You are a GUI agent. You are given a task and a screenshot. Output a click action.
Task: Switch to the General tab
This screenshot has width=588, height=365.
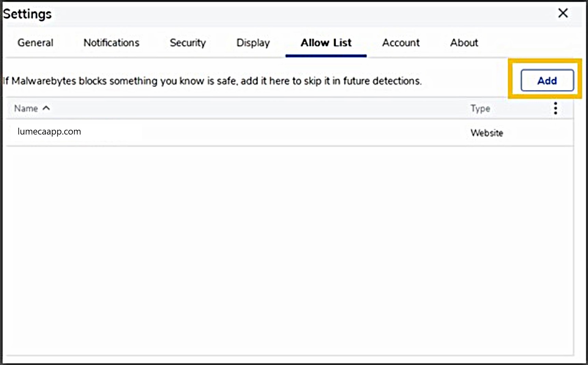click(35, 43)
